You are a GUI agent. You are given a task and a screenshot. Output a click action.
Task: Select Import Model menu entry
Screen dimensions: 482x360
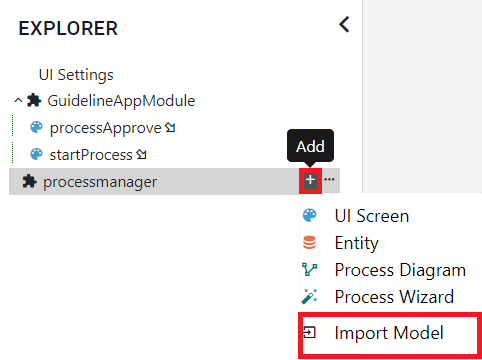[389, 333]
